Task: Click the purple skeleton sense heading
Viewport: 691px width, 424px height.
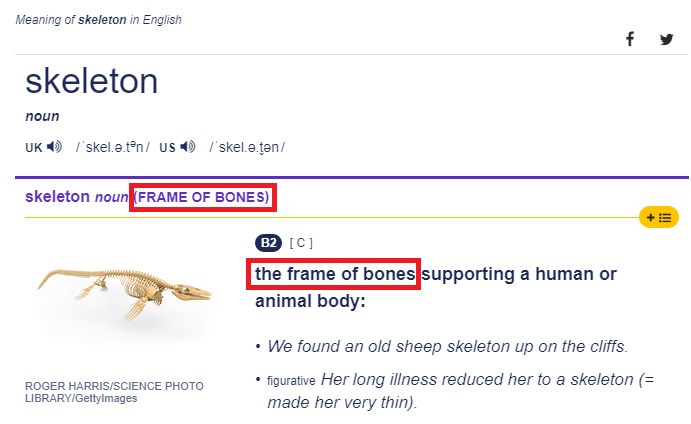Action: pyautogui.click(x=57, y=197)
